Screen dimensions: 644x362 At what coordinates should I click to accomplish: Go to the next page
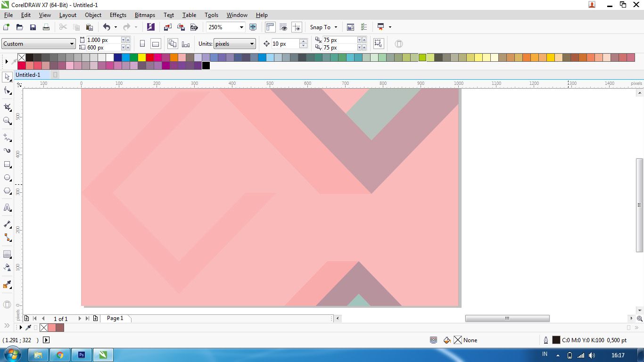coord(79,319)
